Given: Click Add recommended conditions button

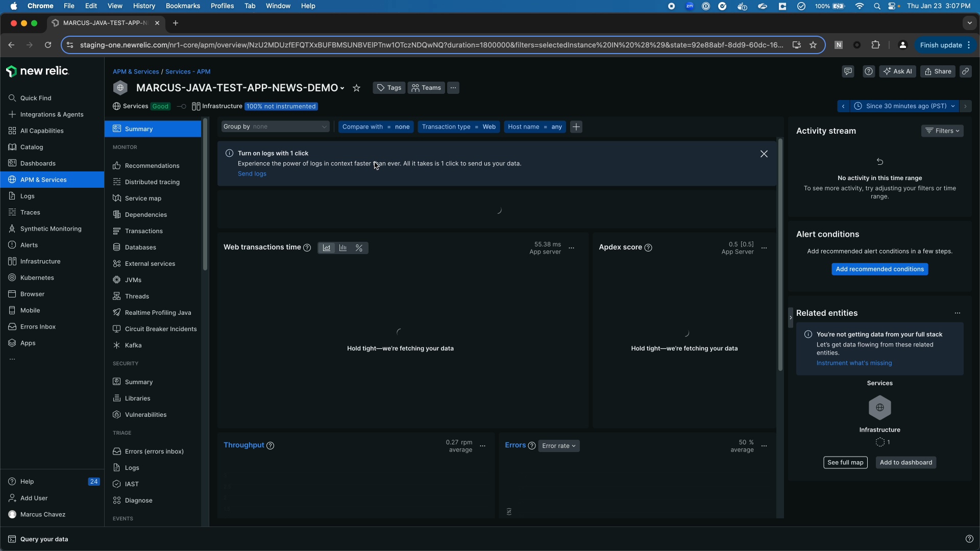Looking at the screenshot, I should [879, 269].
